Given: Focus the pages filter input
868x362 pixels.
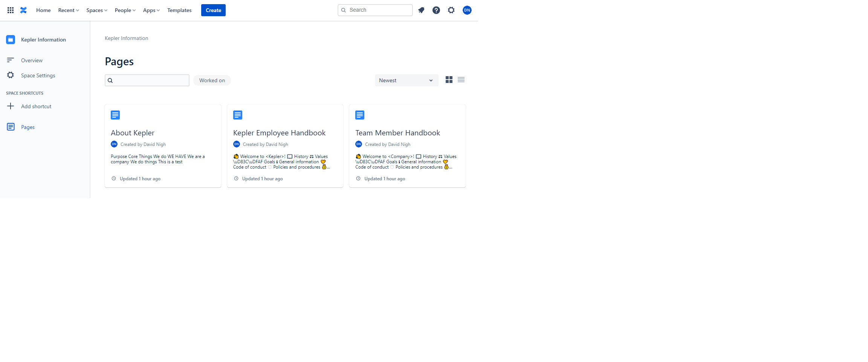Looking at the screenshot, I should point(147,80).
